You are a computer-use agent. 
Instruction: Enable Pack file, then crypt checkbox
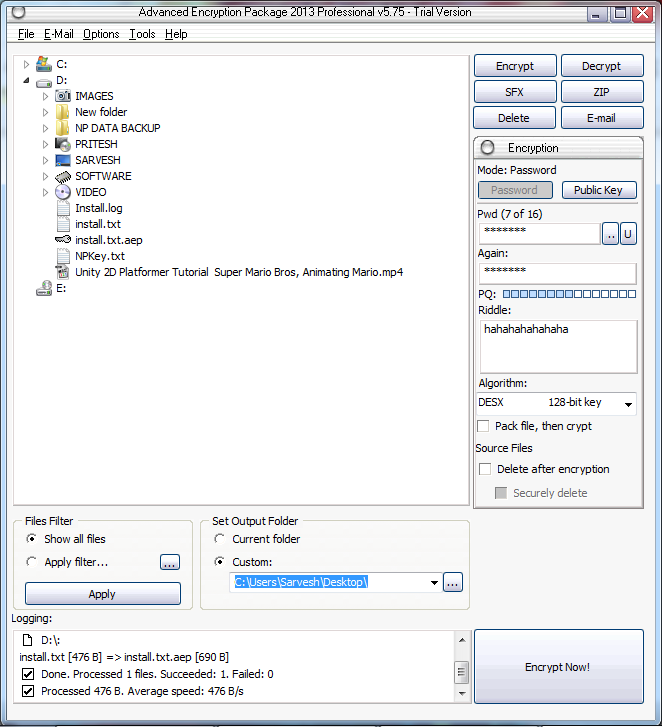(484, 426)
